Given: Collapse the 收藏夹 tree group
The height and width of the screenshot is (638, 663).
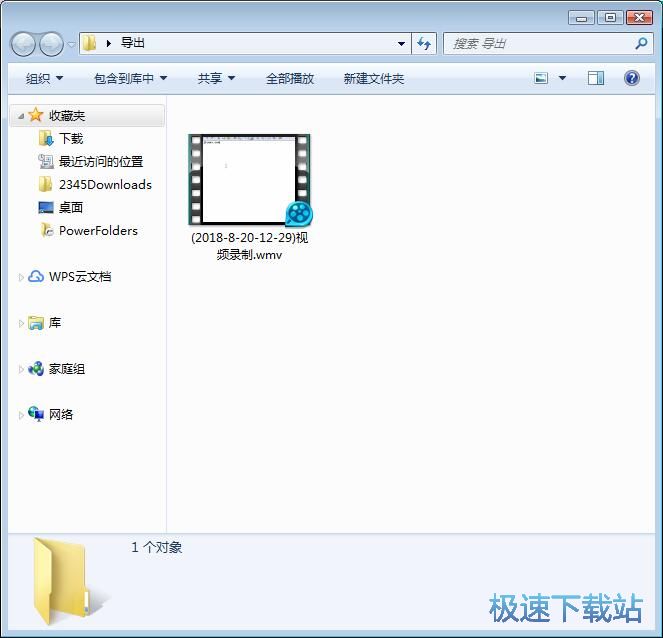Looking at the screenshot, I should point(21,116).
